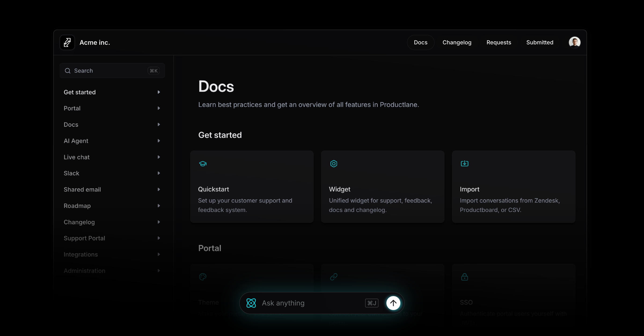Viewport: 644px width, 336px height.
Task: Switch to the Changelog tab
Action: (457, 42)
